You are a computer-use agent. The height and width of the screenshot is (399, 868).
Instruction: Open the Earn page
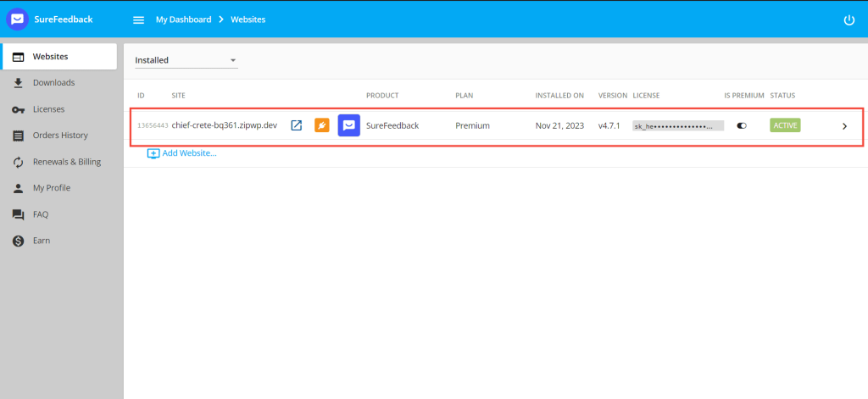point(42,241)
